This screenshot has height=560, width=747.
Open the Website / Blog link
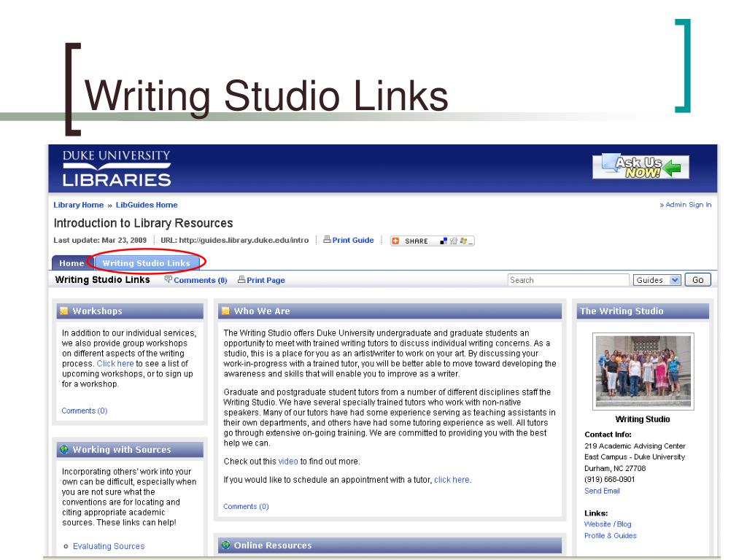608,524
